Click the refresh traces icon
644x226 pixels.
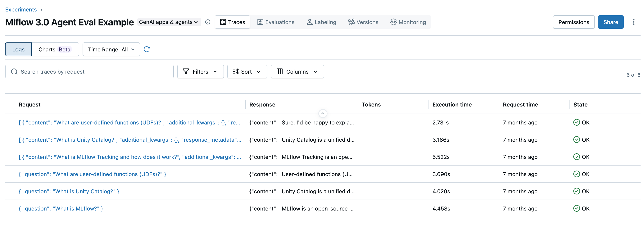point(147,49)
